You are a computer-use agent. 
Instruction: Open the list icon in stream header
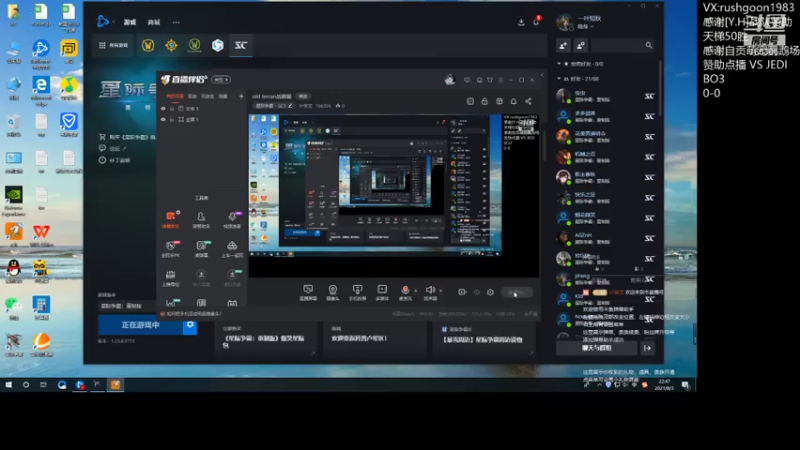470,101
